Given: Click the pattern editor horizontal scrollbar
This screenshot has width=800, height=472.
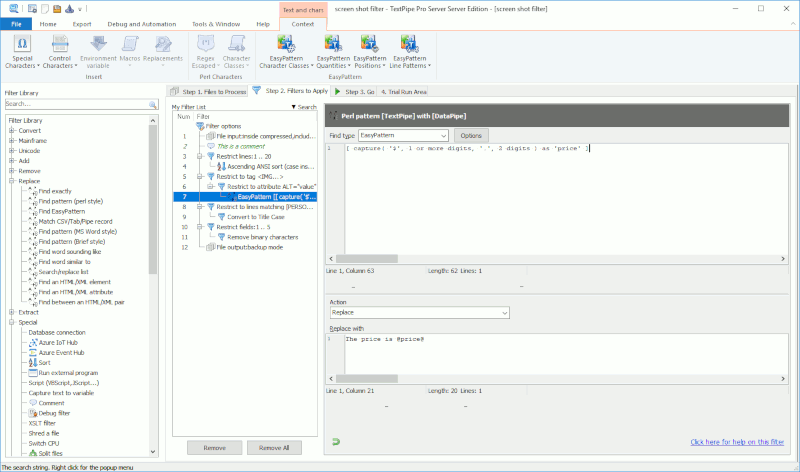Looking at the screenshot, I should 557,259.
